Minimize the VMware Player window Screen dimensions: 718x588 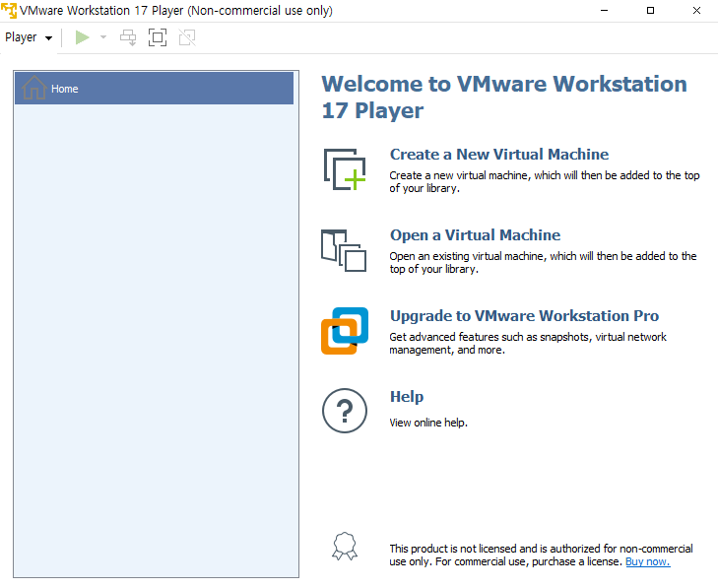605,10
